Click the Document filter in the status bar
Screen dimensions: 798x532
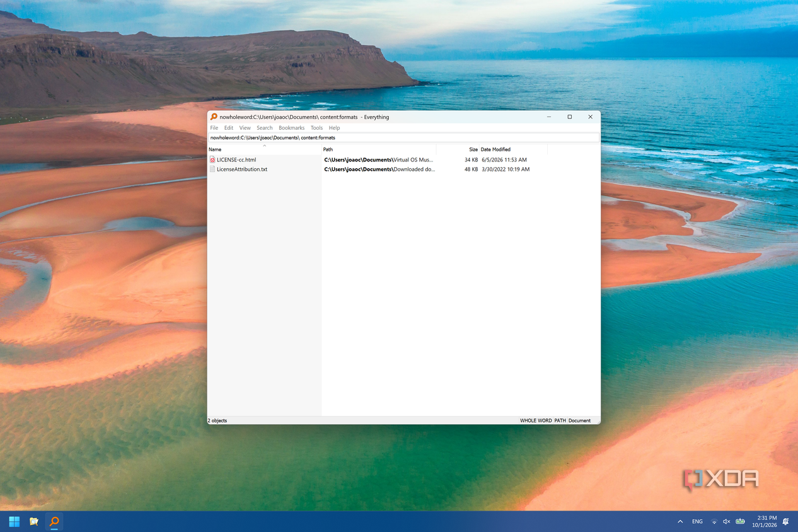point(580,420)
